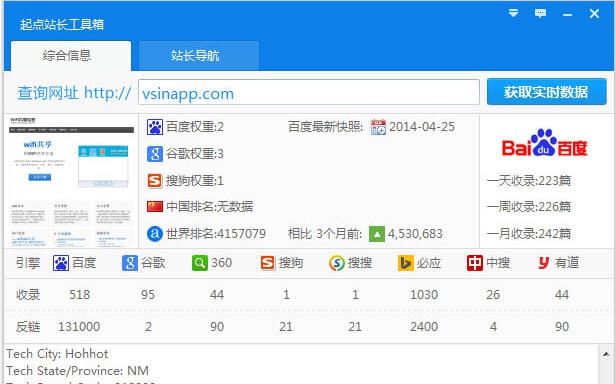Viewport: 615px width, 384px height.
Task: Click the 世界排名:4157079 text
Action: [x=216, y=234]
